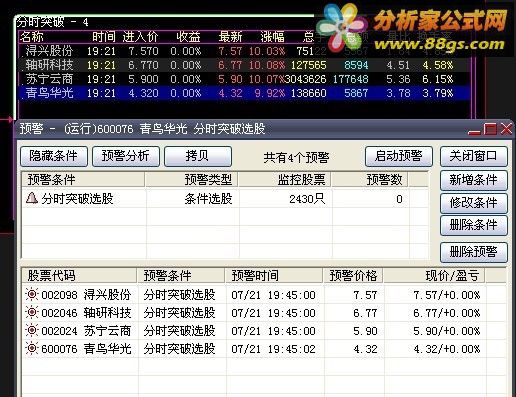Click alert icon for 600076 青鸟华光

(32, 348)
